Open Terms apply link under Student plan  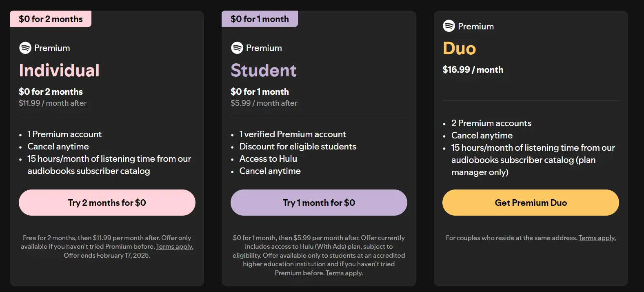344,273
